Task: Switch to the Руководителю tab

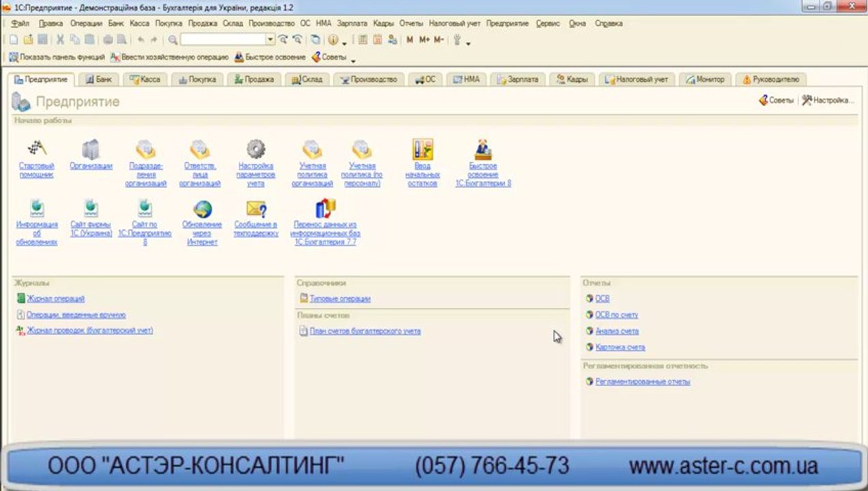Action: coord(771,80)
